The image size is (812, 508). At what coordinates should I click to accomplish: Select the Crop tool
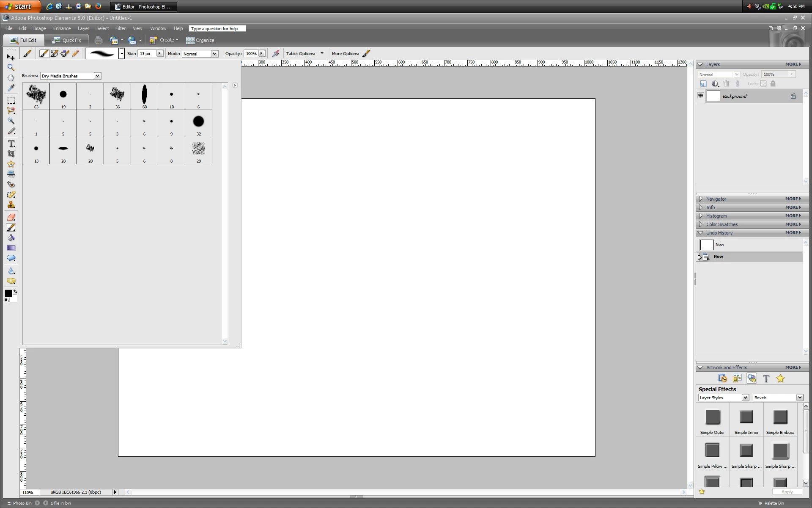11,154
